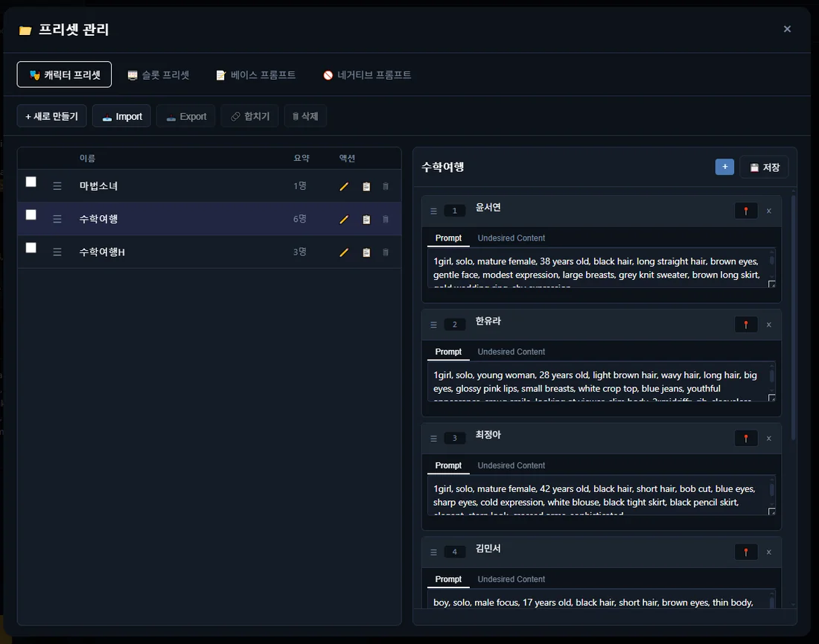Click the drag handle on 한유라 card

[x=433, y=325]
